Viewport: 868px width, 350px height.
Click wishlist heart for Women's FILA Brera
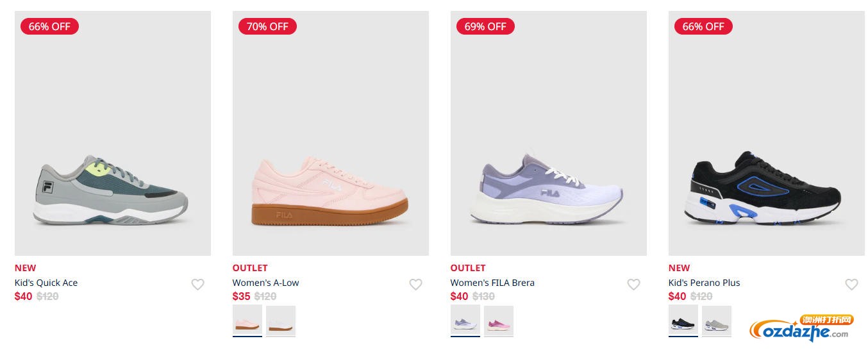[x=633, y=284]
